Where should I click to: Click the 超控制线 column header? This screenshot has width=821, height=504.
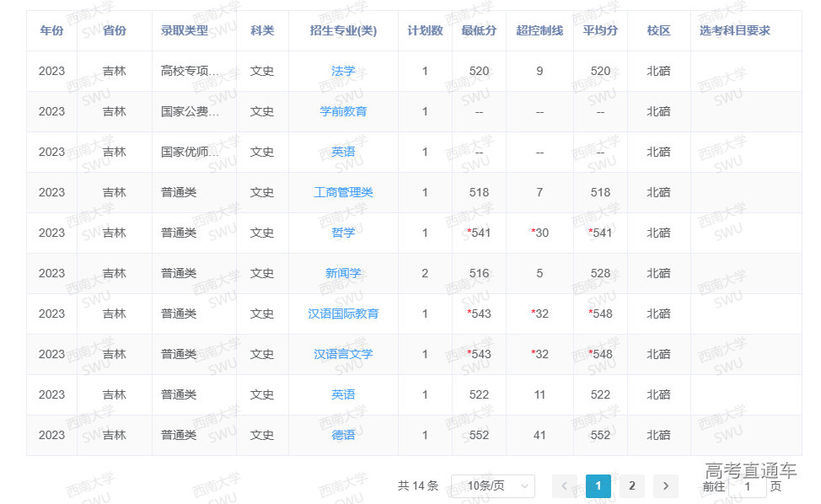click(539, 30)
